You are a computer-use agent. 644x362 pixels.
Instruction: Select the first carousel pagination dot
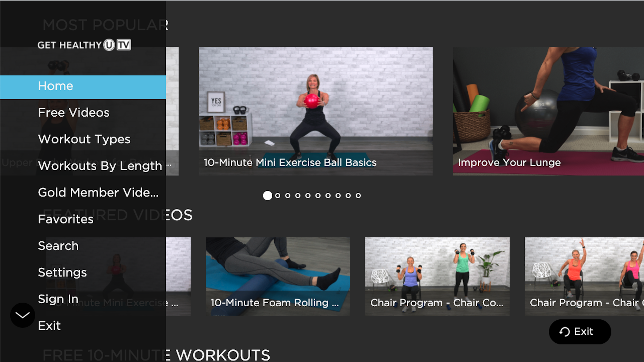(x=267, y=195)
